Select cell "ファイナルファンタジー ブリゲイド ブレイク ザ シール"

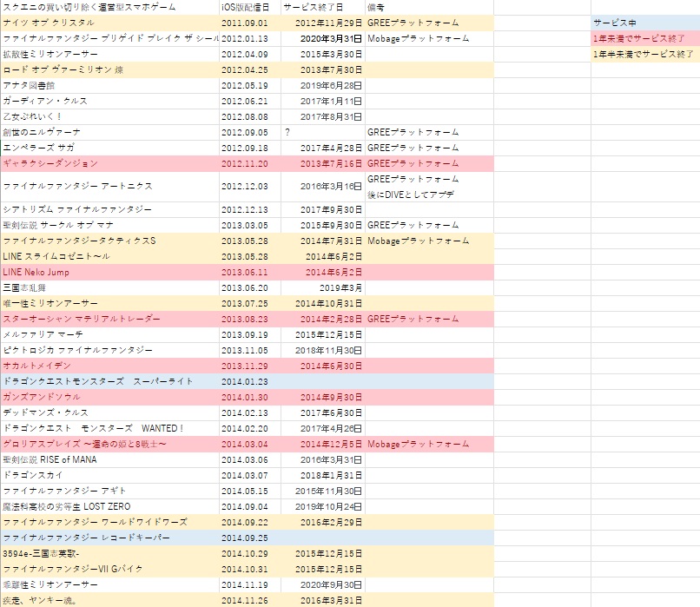point(109,38)
